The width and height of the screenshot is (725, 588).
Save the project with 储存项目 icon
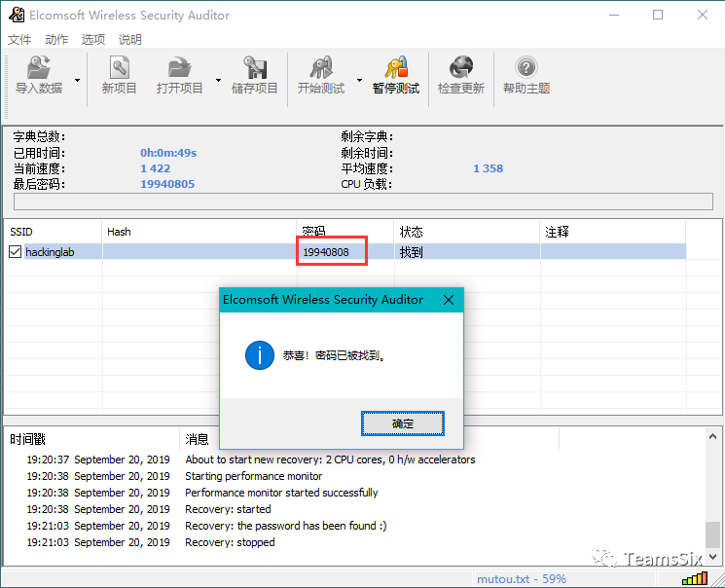(x=255, y=67)
